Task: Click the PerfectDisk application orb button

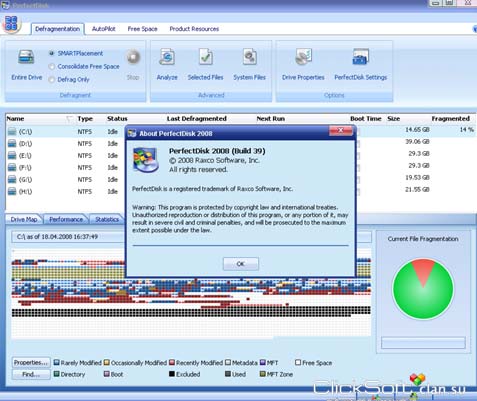Action: tap(11, 24)
